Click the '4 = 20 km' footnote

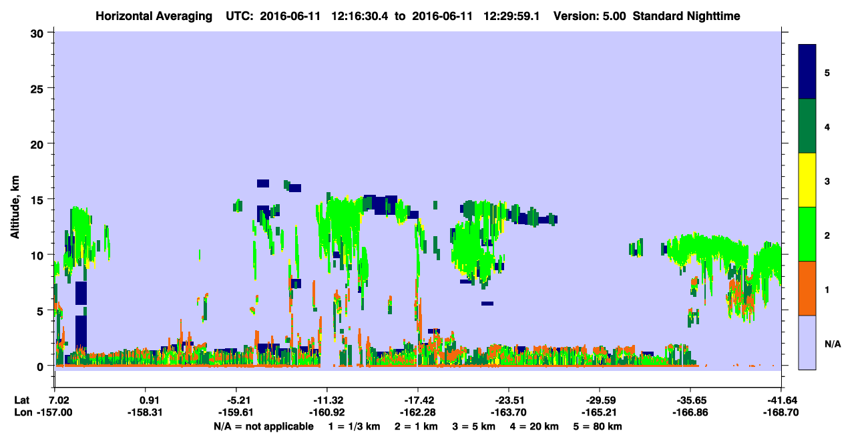[x=534, y=426]
